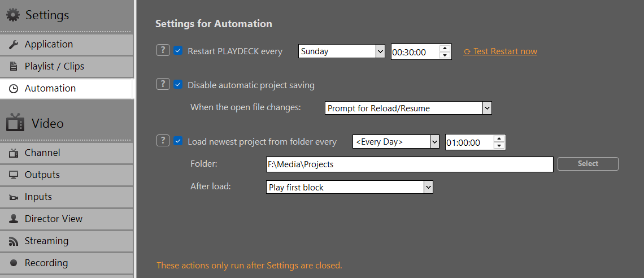Click the document icon beside Playlist / Clips
This screenshot has height=278, width=644.
pos(14,67)
